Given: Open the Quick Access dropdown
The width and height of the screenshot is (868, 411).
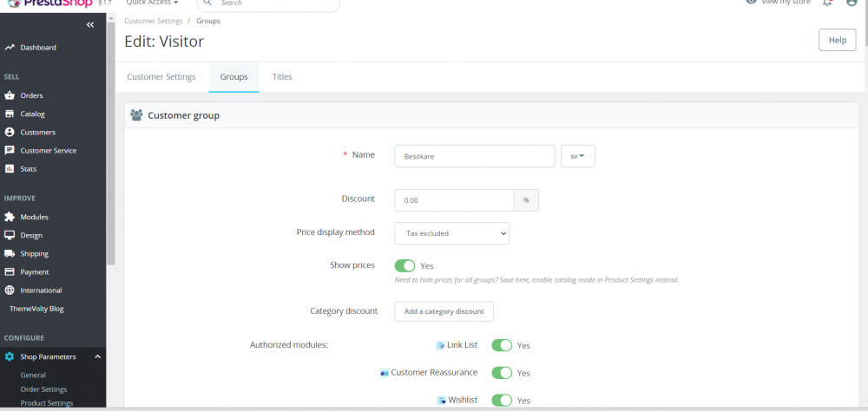Looking at the screenshot, I should [152, 3].
